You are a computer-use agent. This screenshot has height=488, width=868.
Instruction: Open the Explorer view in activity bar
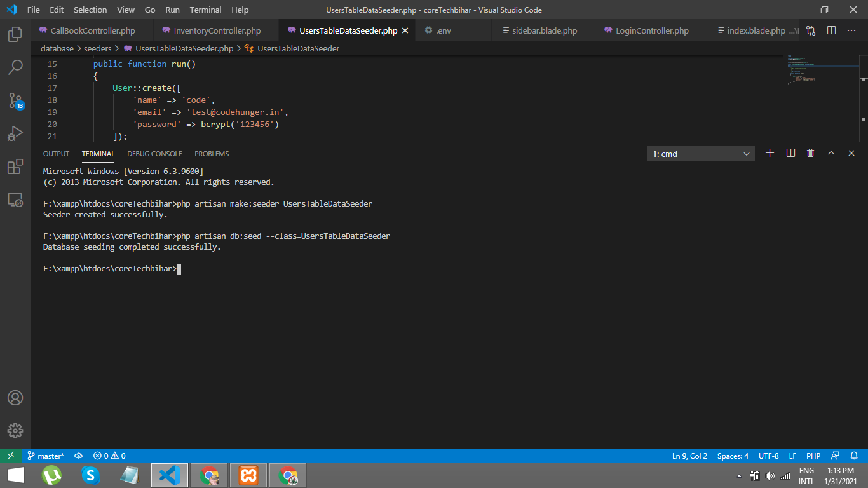coord(15,34)
